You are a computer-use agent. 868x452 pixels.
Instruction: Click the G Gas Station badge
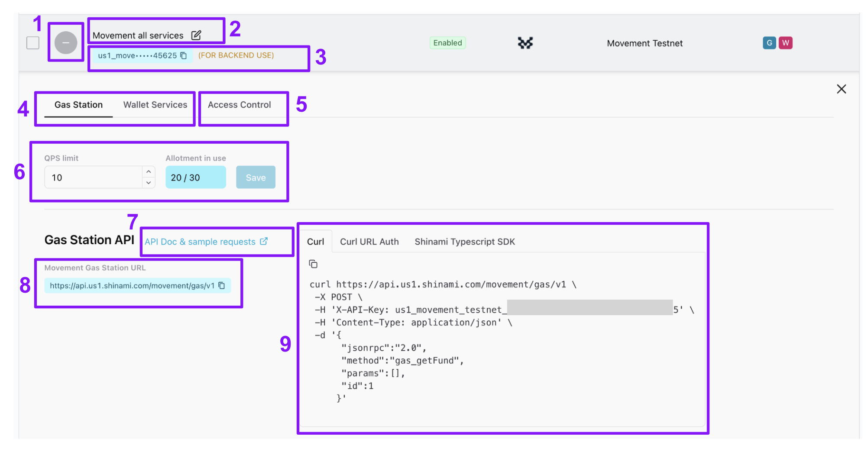(769, 43)
